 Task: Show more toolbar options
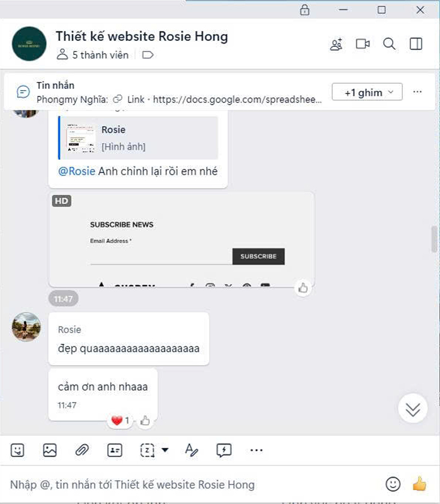pos(257,450)
